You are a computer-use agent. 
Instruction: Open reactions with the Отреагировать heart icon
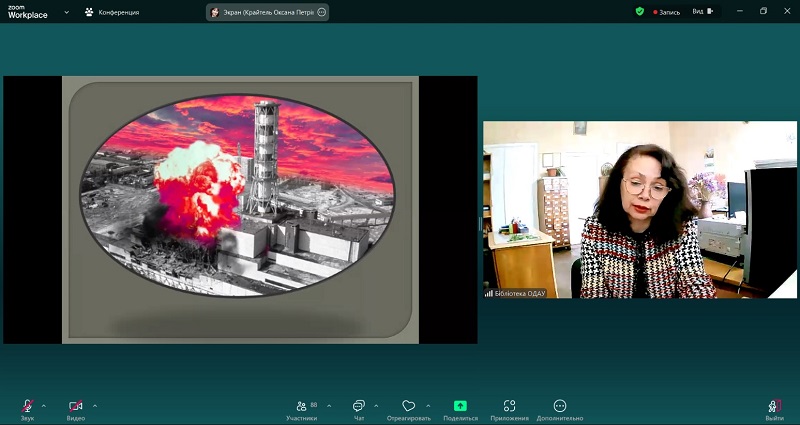point(408,407)
